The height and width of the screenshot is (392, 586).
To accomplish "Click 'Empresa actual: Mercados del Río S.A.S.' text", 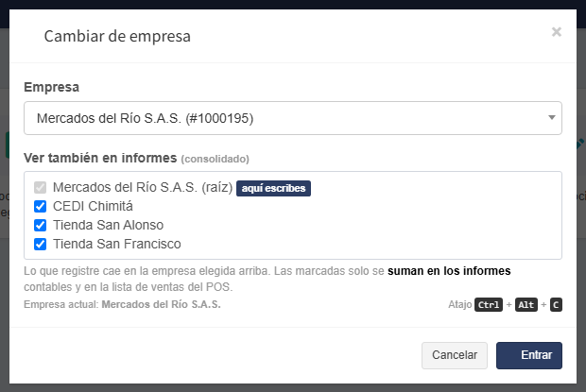I will (122, 305).
